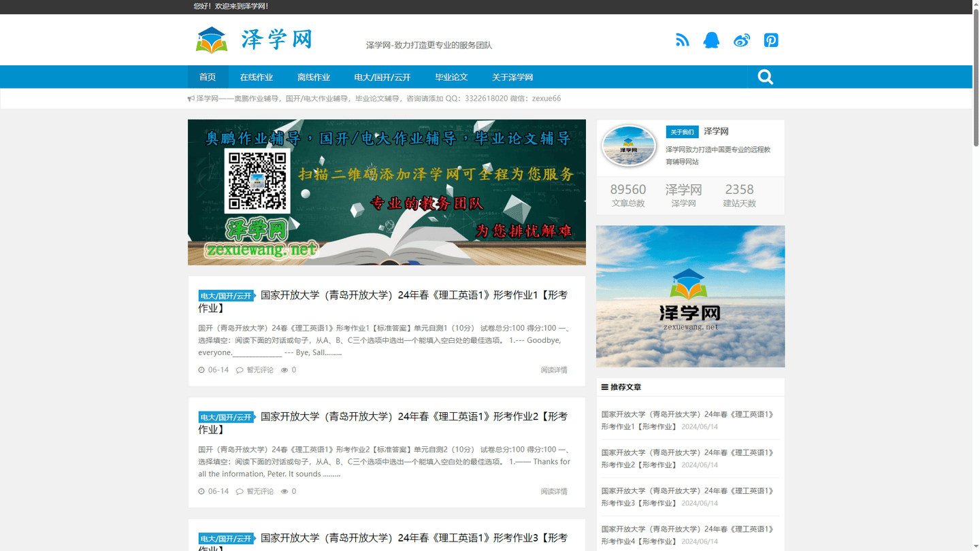Open recommended article 形考作业2 in sidebar

[687, 458]
